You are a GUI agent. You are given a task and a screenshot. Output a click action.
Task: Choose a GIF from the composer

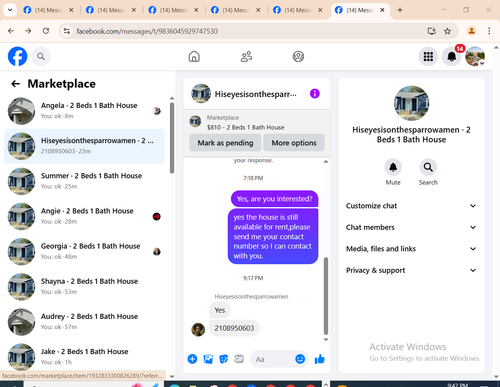(x=239, y=359)
